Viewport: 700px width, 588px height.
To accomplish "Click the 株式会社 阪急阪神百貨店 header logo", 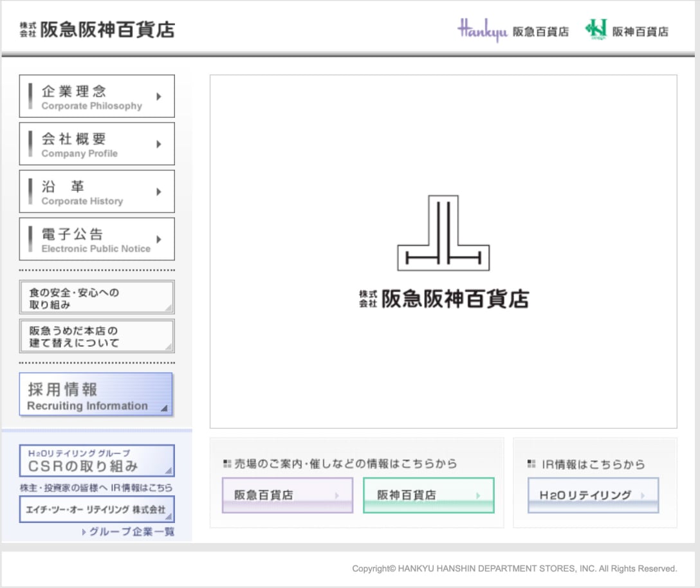I will [x=97, y=30].
